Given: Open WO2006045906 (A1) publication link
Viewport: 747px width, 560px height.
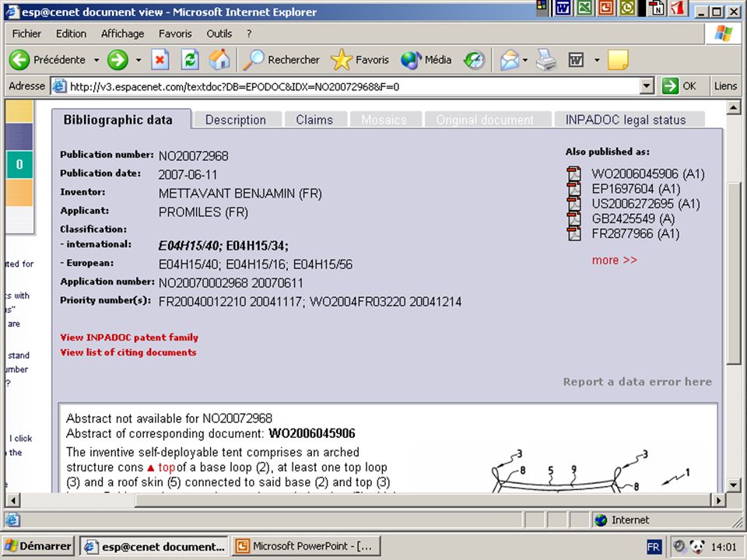Looking at the screenshot, I should (648, 173).
